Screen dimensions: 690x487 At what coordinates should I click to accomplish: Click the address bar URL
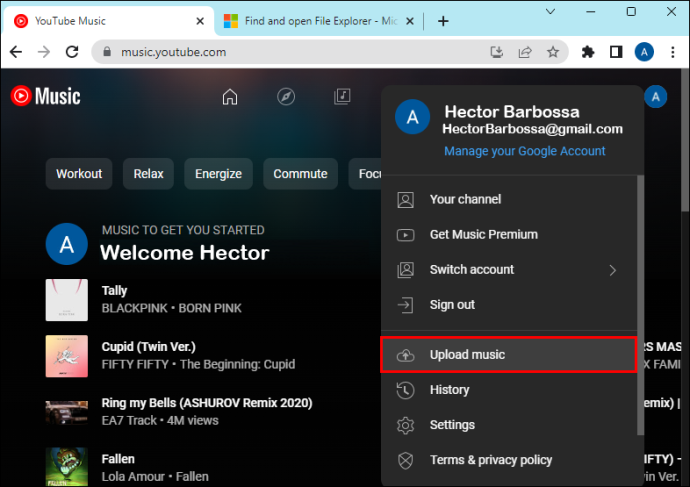173,52
